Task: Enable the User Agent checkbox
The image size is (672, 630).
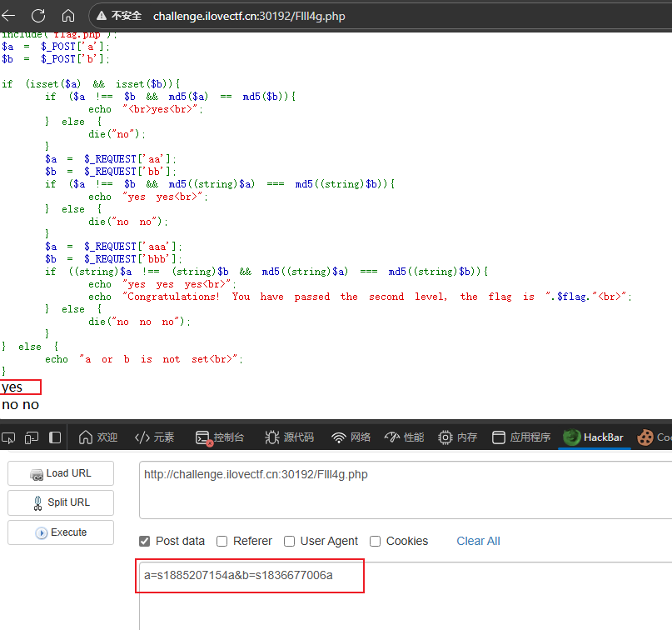Action: pyautogui.click(x=289, y=541)
